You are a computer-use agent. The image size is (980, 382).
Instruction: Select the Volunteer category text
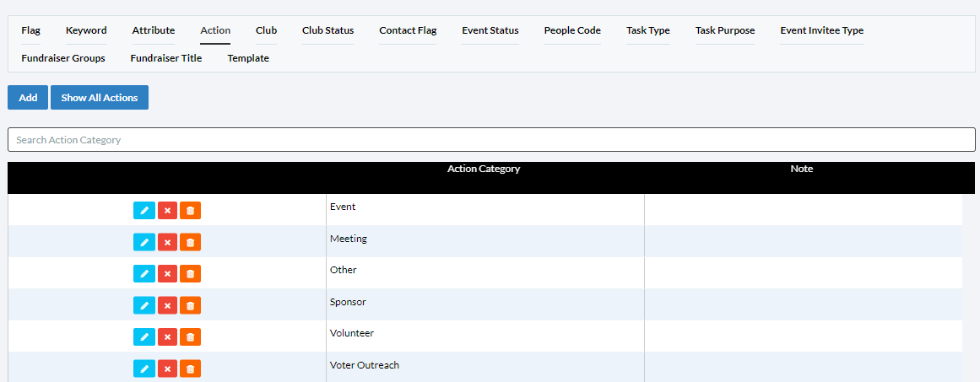352,333
